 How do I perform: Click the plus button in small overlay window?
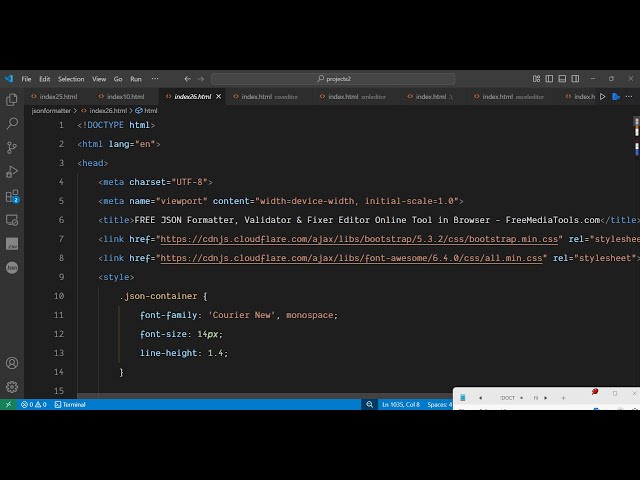click(563, 398)
